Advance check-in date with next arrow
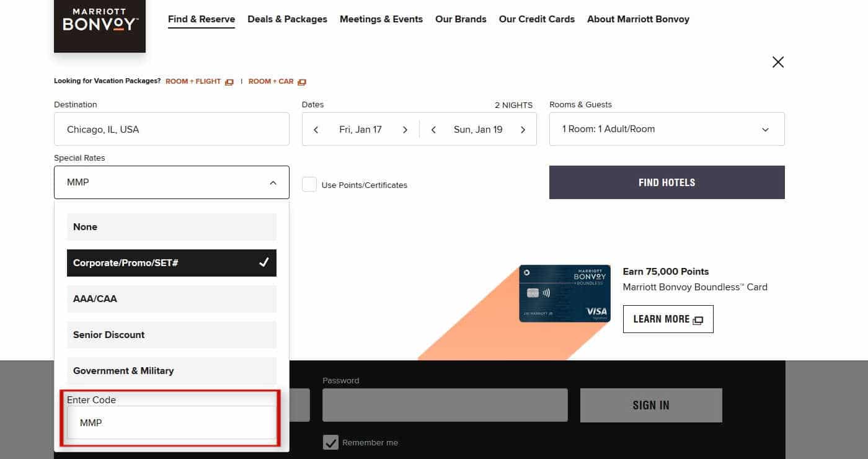Screen dimensions: 868x459 point(405,130)
